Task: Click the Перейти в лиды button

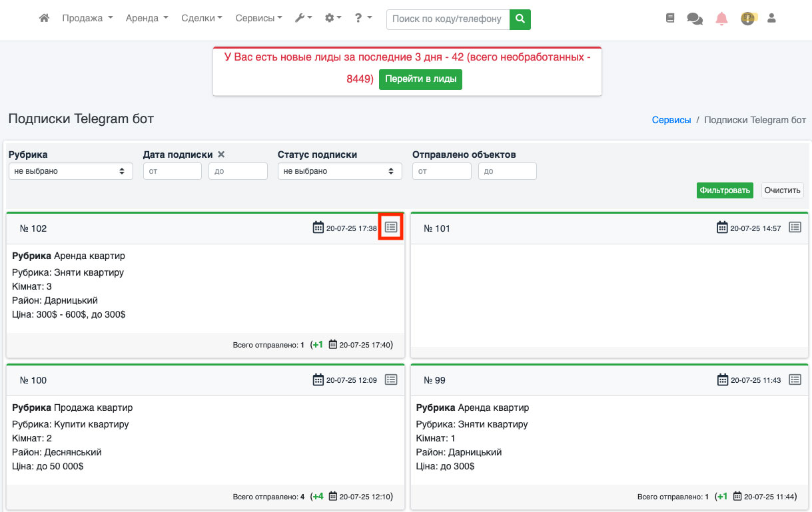Action: [420, 79]
